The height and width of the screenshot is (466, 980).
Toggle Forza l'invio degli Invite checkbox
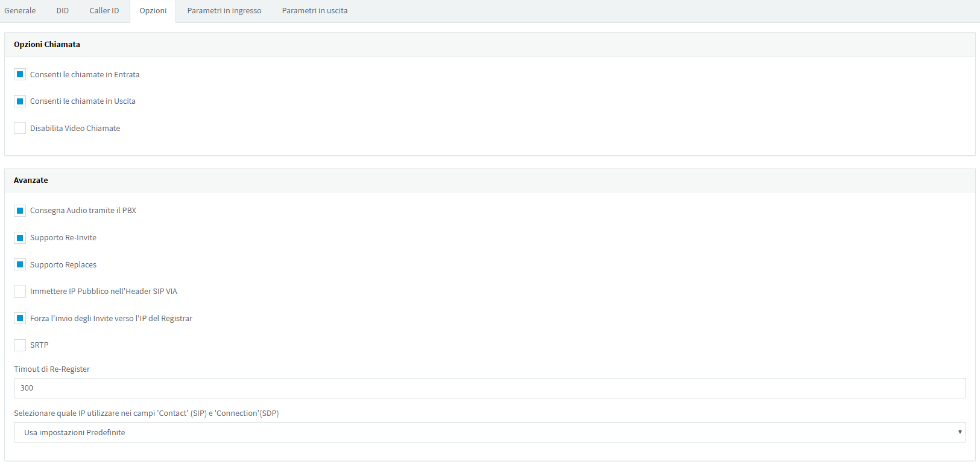[20, 318]
